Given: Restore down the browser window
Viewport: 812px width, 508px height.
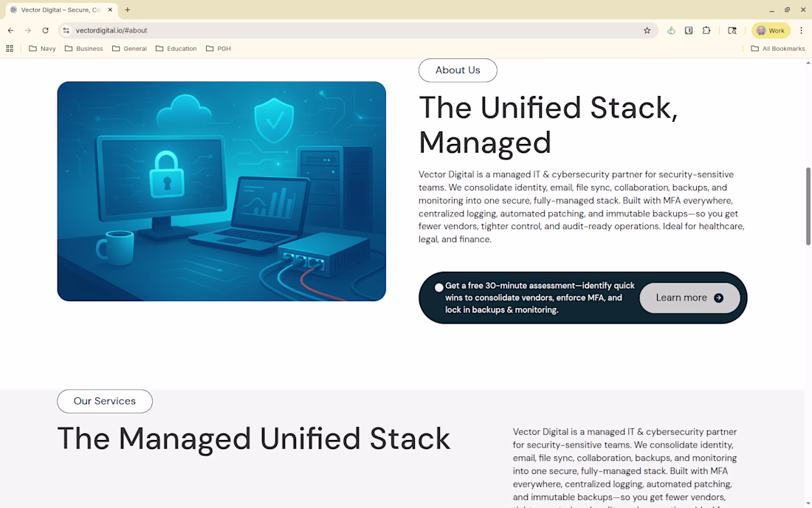Looking at the screenshot, I should coord(787,10).
